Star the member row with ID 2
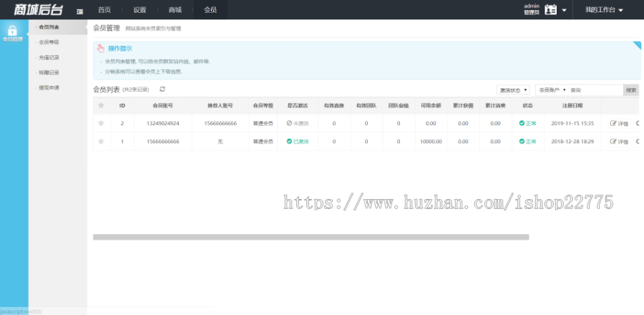Image resolution: width=644 pixels, height=315 pixels. pos(101,123)
